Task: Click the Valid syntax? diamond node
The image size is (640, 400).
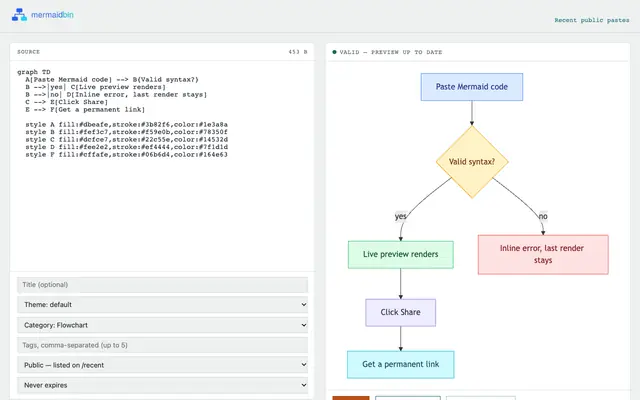Action: tap(472, 162)
